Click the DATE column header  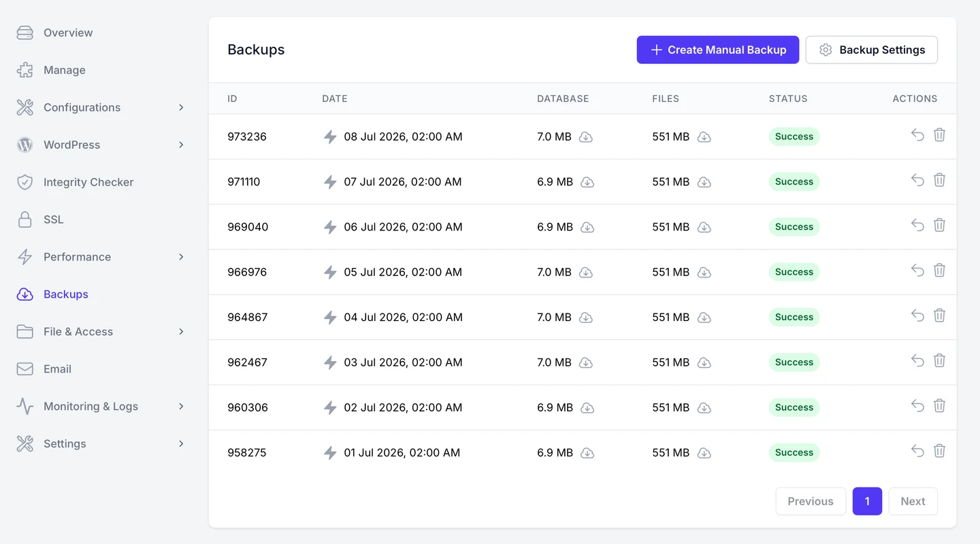tap(335, 99)
